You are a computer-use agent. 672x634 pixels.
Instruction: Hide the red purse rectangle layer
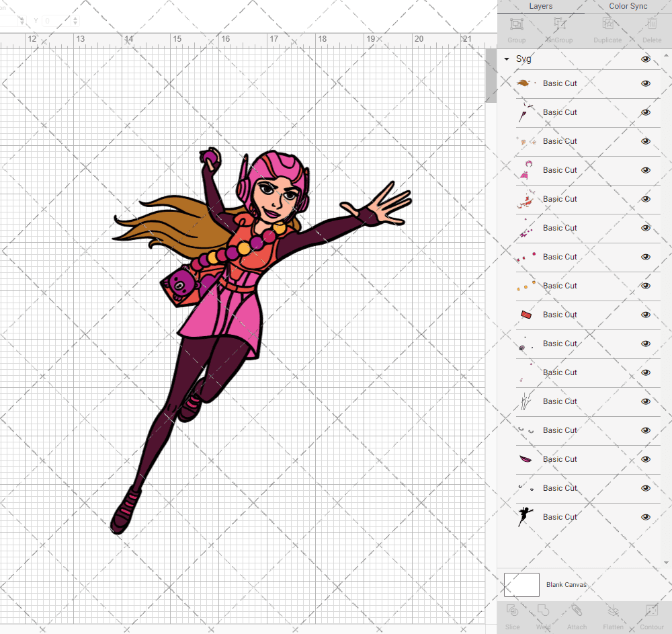(x=645, y=315)
